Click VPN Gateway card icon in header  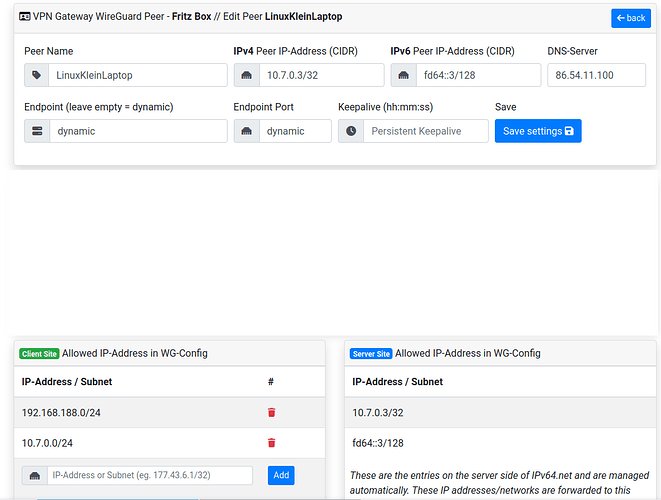click(25, 17)
